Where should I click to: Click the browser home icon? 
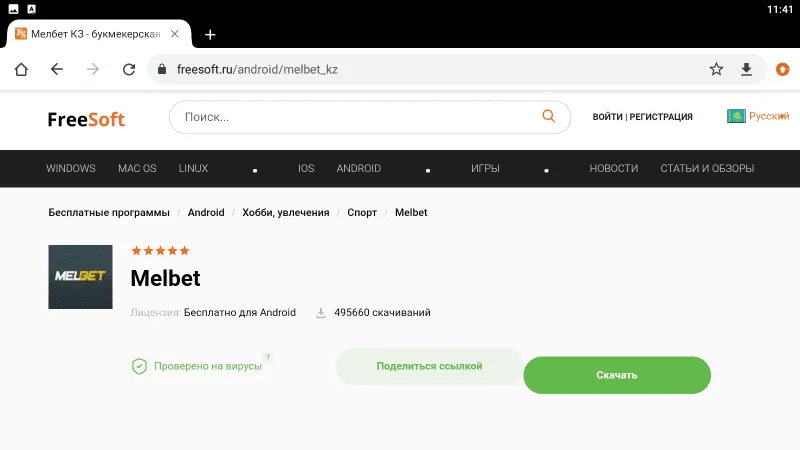coord(21,69)
